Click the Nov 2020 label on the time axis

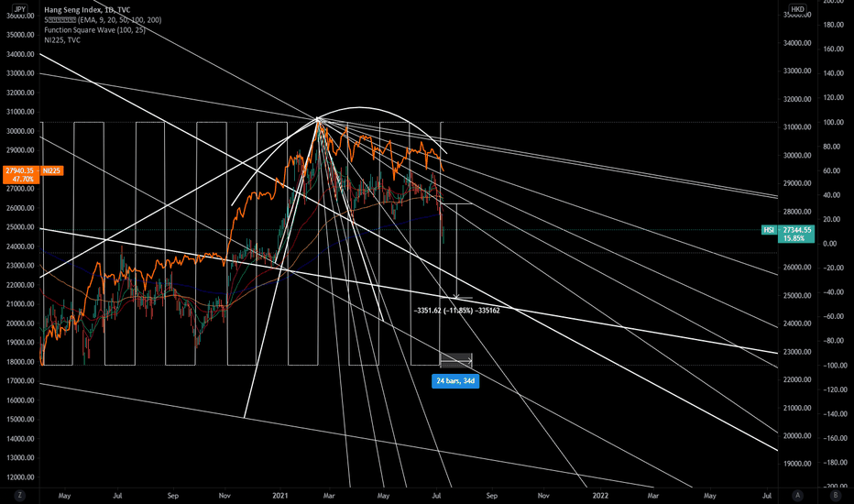[224, 496]
